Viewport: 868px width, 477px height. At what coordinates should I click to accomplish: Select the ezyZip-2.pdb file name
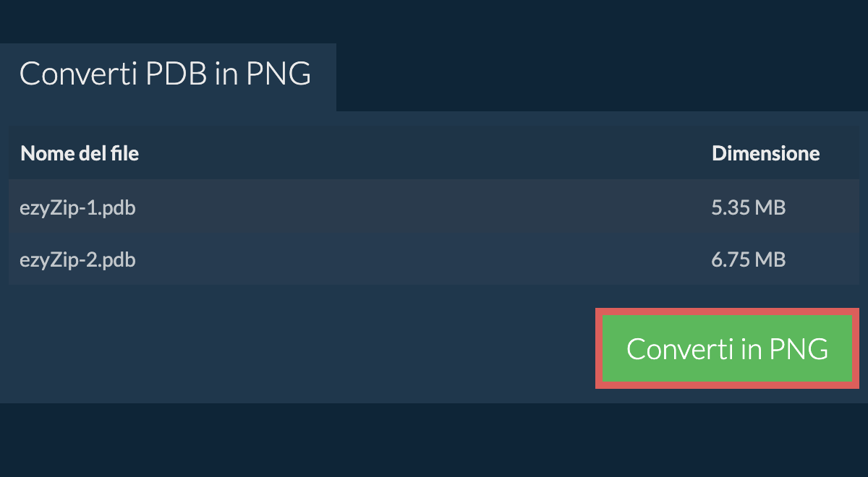click(78, 259)
